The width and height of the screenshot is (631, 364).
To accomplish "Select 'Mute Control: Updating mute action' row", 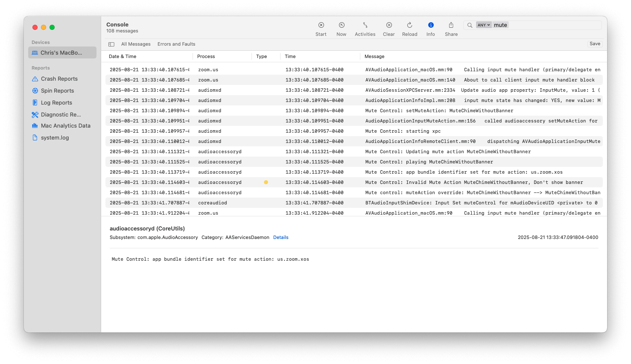I will click(x=354, y=151).
